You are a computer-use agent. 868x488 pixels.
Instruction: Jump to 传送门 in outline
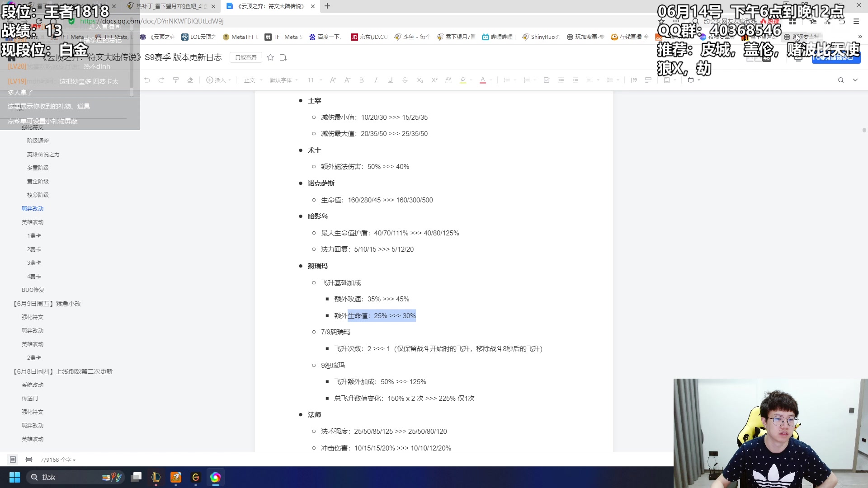[x=30, y=399]
